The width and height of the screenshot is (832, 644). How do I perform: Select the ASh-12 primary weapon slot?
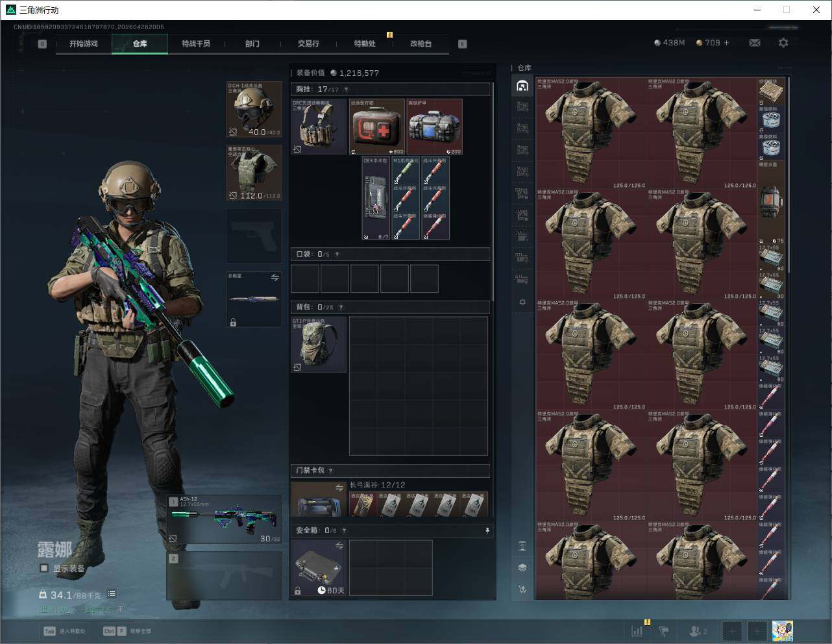225,520
